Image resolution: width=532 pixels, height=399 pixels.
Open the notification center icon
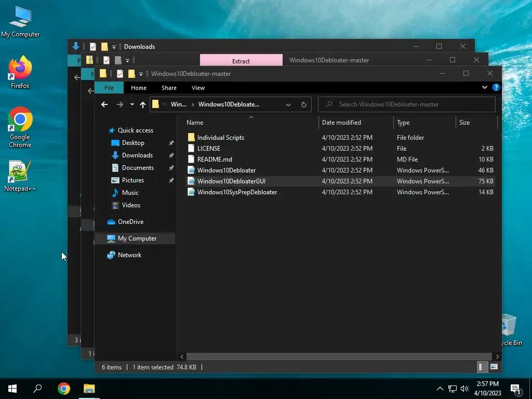tap(516, 389)
